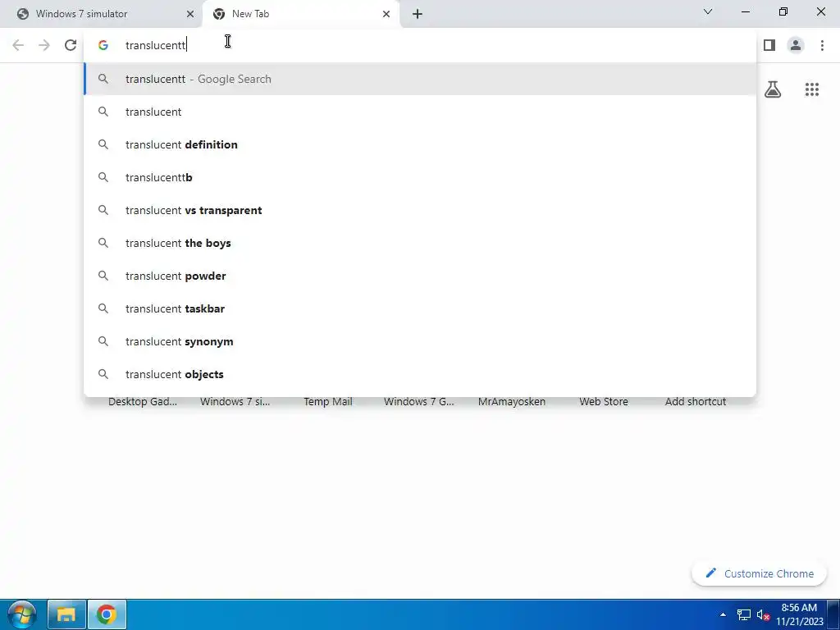Select 'translucentt - Google Search' suggestion
The width and height of the screenshot is (840, 630).
pos(420,79)
